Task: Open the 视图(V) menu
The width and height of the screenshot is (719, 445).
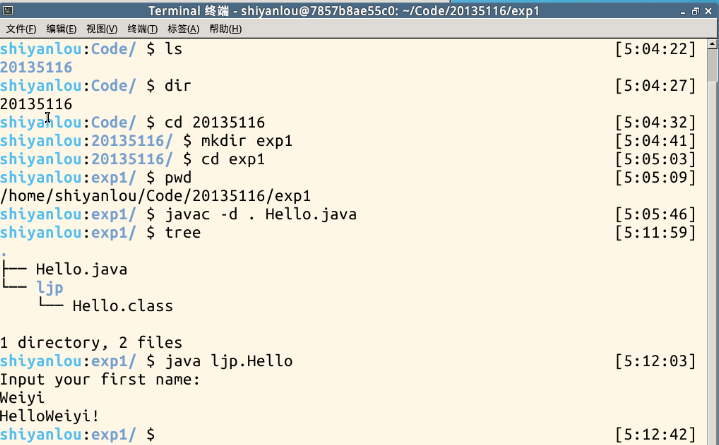Action: [x=102, y=29]
